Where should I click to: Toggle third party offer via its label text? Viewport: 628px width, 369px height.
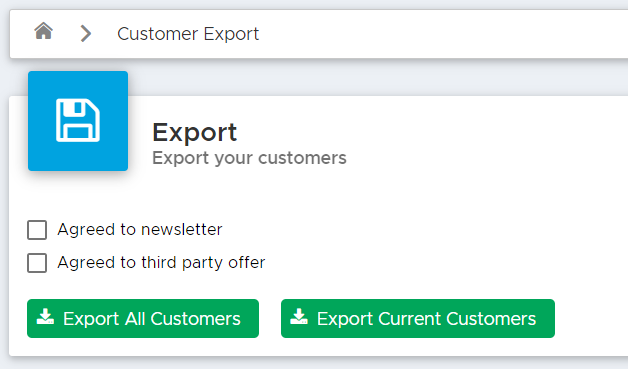[161, 263]
